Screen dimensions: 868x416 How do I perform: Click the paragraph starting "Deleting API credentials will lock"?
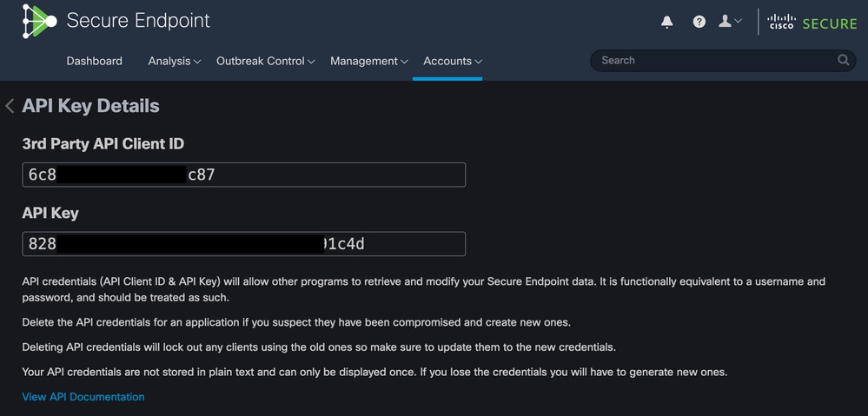tap(319, 347)
